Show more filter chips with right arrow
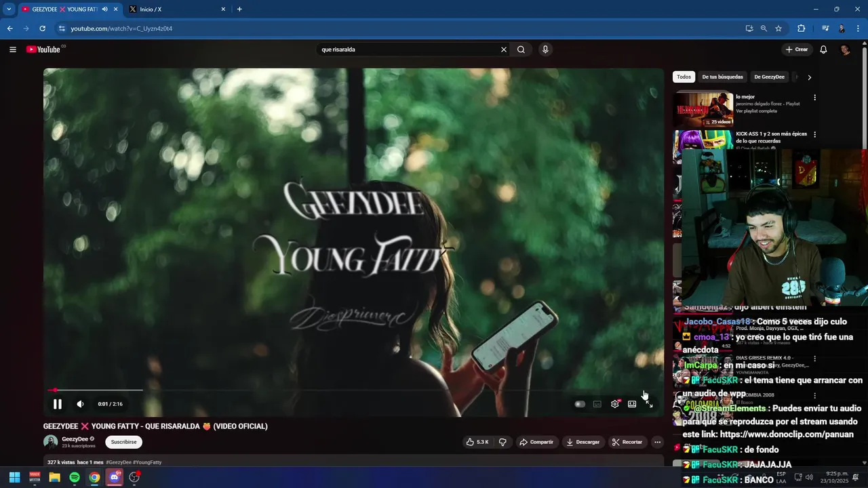 coord(809,77)
